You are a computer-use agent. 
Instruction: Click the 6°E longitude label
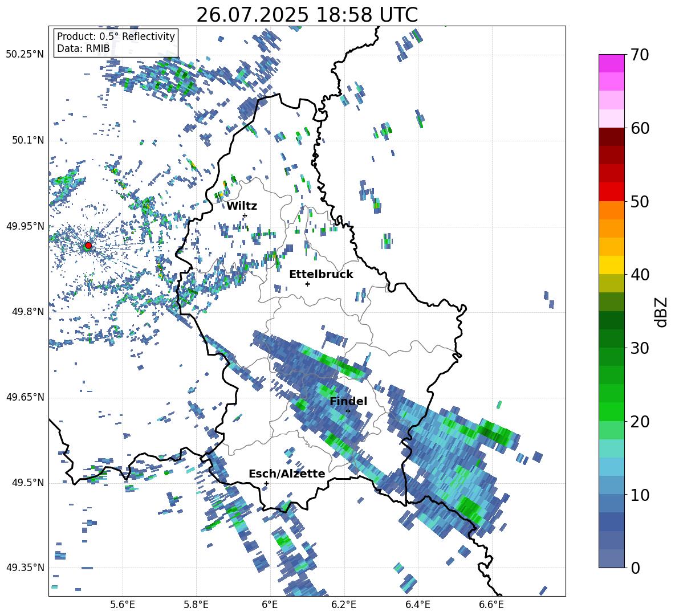pos(270,605)
